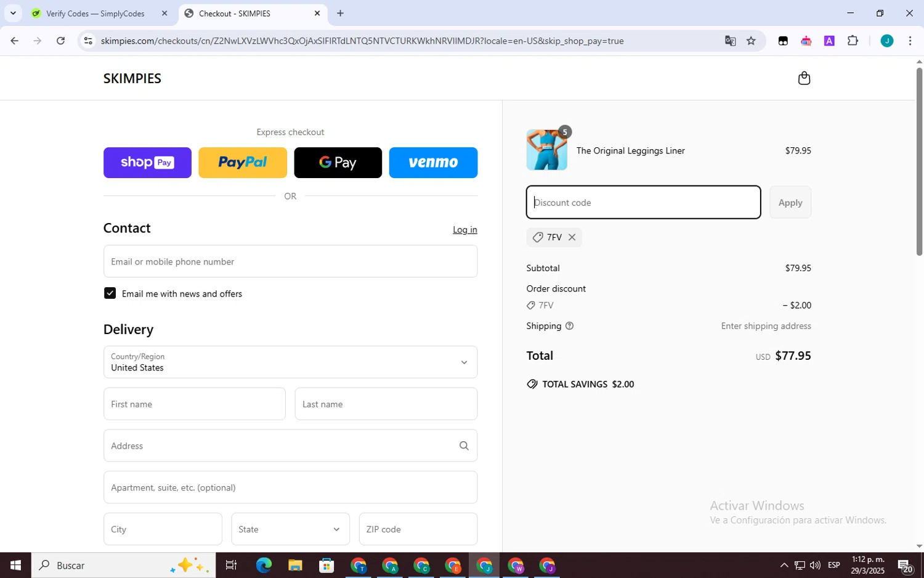Click the ESP language indicator
This screenshot has height=578, width=924.
(834, 565)
